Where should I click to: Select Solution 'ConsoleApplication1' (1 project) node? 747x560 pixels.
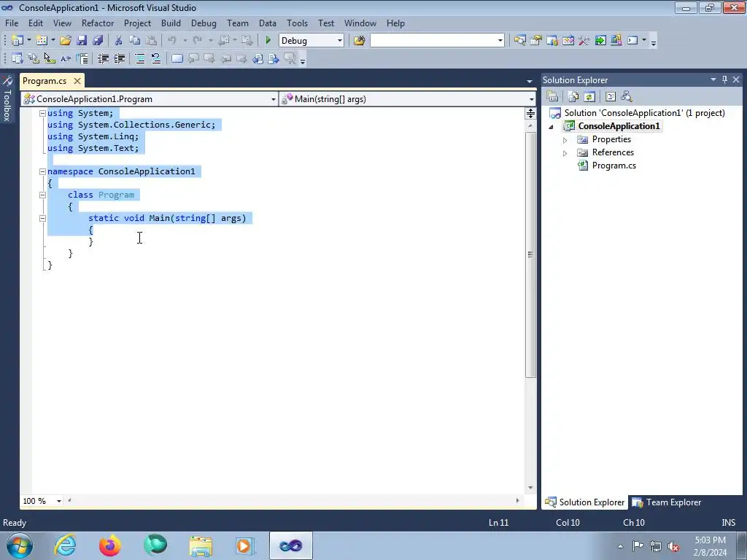point(644,113)
